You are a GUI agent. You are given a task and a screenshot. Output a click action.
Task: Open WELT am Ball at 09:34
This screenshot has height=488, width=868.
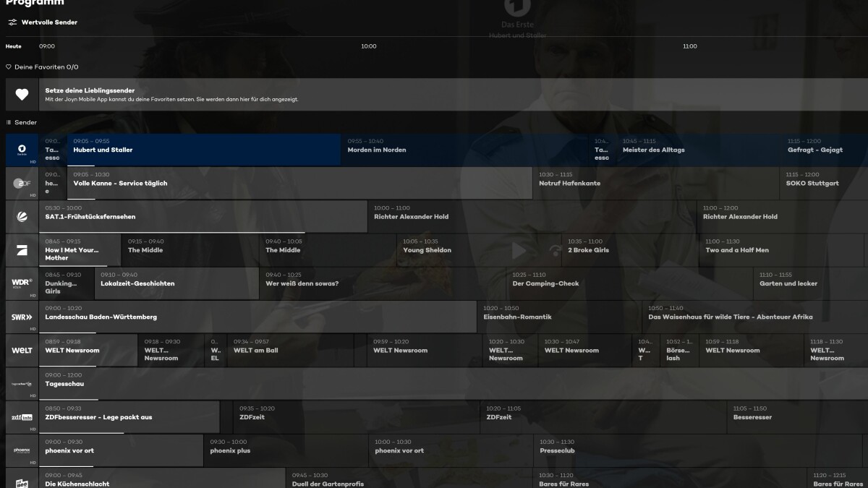(x=290, y=350)
